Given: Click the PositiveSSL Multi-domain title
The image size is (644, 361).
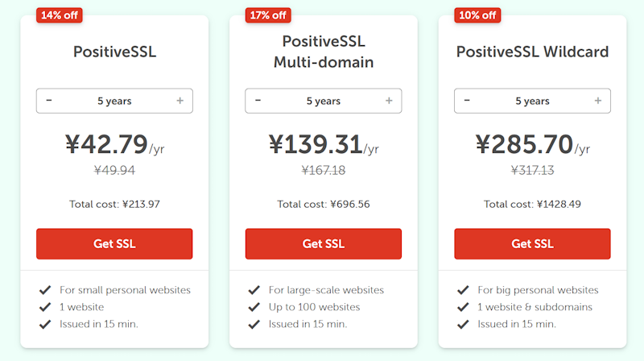Looking at the screenshot, I should pyautogui.click(x=323, y=52).
